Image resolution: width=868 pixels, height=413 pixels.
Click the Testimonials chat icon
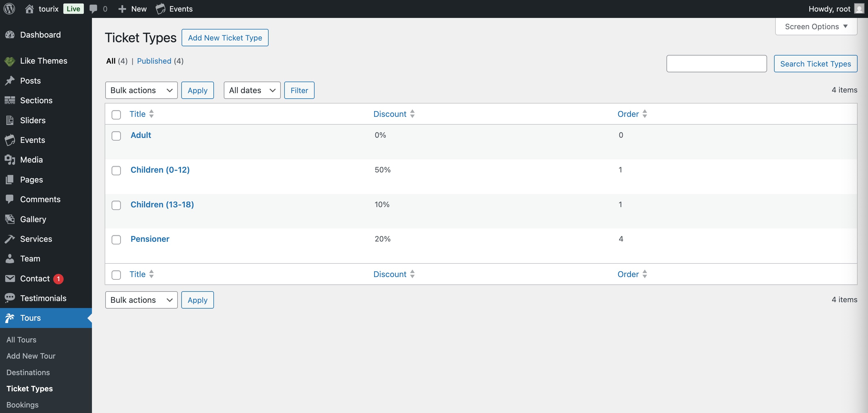pos(10,298)
